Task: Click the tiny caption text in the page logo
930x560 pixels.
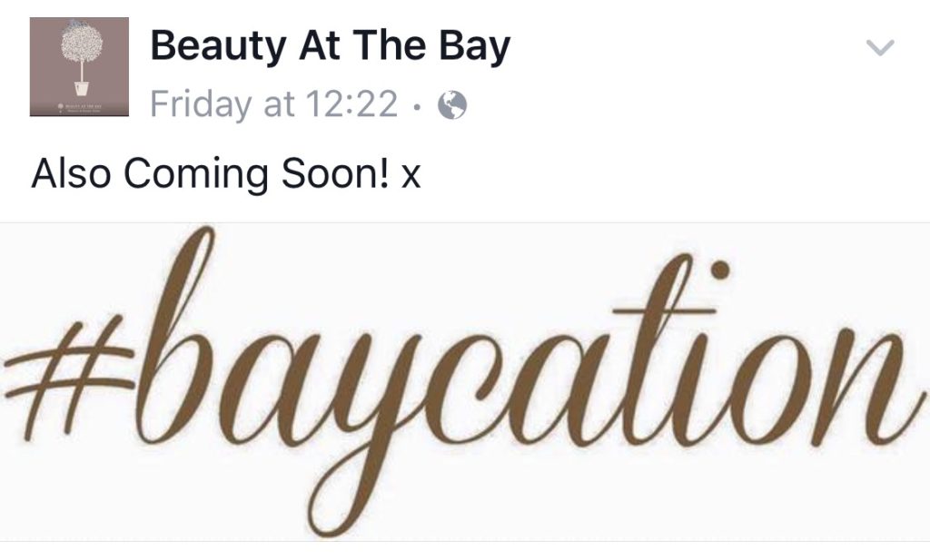Action: click(x=80, y=107)
